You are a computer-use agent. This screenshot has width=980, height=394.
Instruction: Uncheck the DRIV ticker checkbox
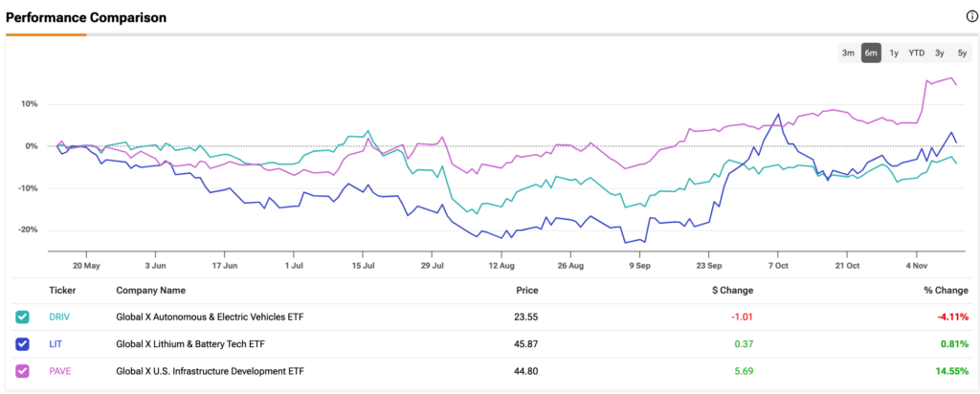[x=22, y=317]
